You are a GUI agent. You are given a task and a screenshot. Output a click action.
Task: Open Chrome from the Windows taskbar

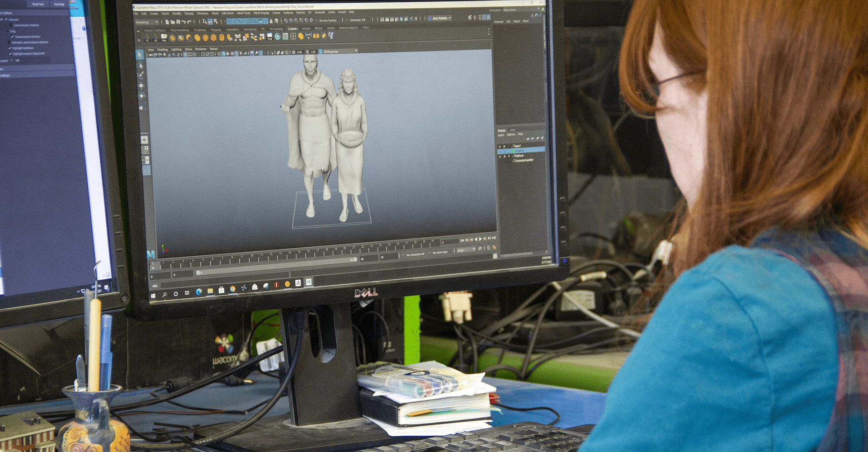232,289
